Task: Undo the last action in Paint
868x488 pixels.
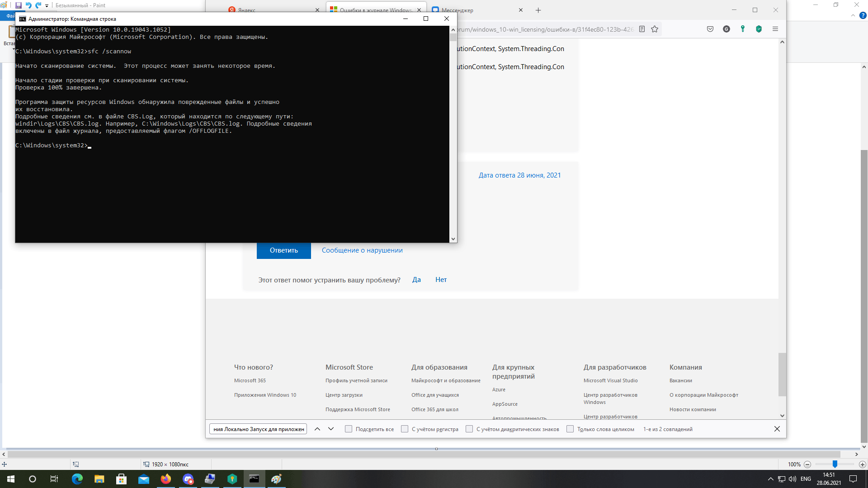Action: pos(28,5)
